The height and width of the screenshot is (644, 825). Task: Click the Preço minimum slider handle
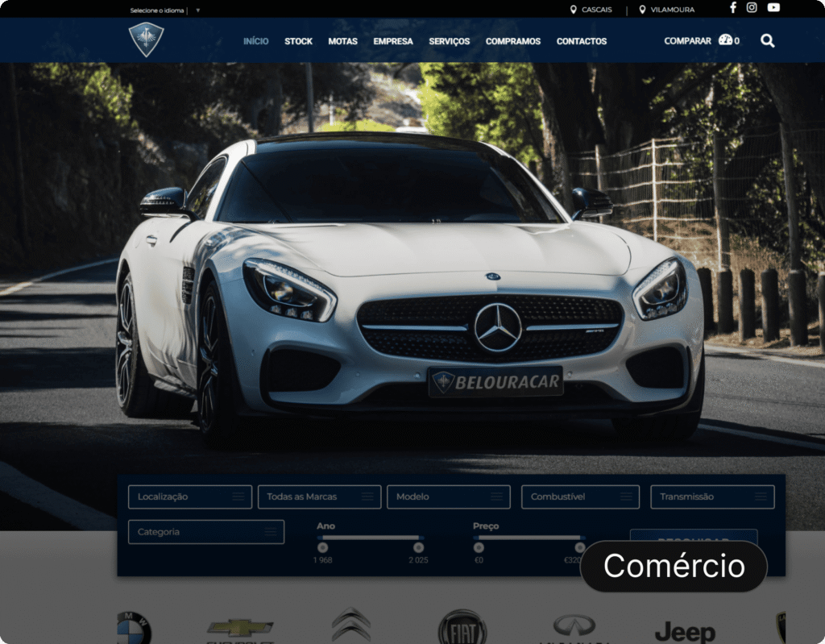(x=479, y=547)
